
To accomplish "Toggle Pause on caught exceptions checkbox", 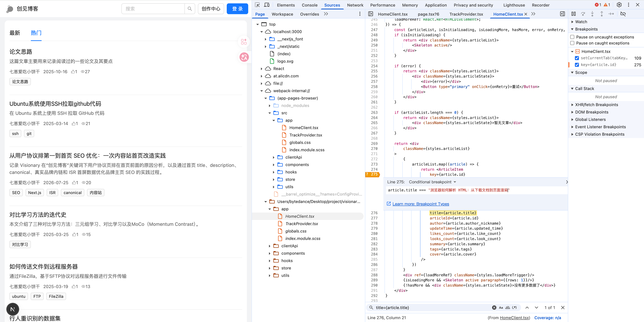I will click(572, 43).
